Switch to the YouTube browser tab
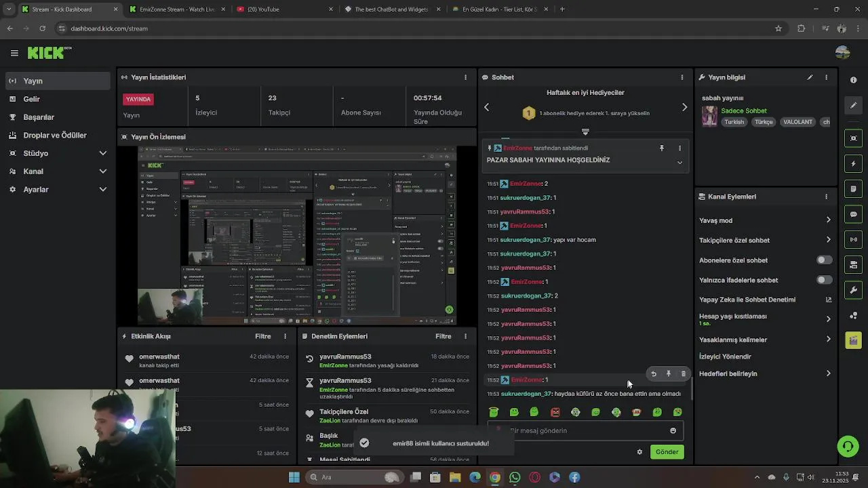Screen dimensions: 868x488 [x=283, y=9]
